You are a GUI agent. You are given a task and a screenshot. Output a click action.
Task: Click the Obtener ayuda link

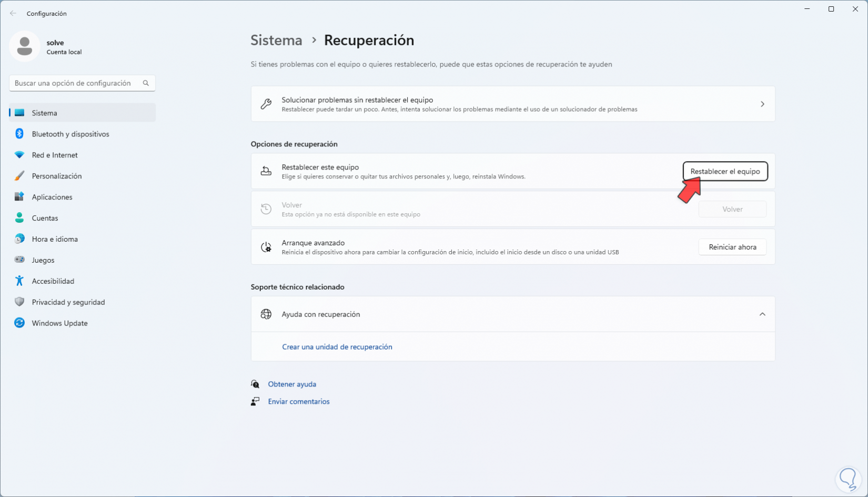tap(292, 384)
